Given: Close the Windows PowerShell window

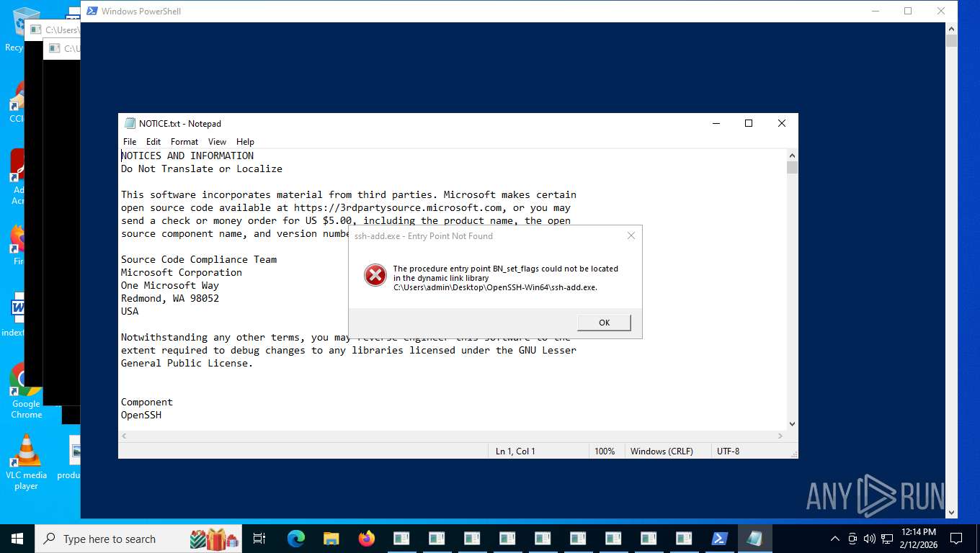Looking at the screenshot, I should tap(941, 11).
